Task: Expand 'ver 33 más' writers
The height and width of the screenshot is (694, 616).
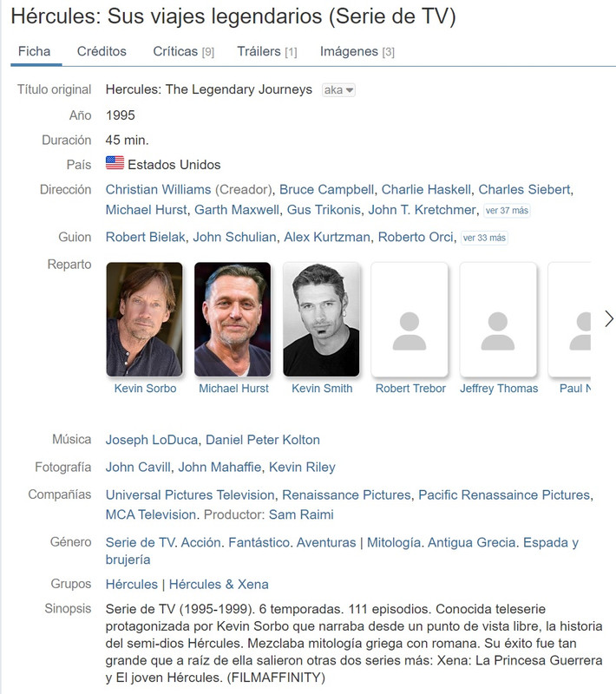Action: click(484, 238)
